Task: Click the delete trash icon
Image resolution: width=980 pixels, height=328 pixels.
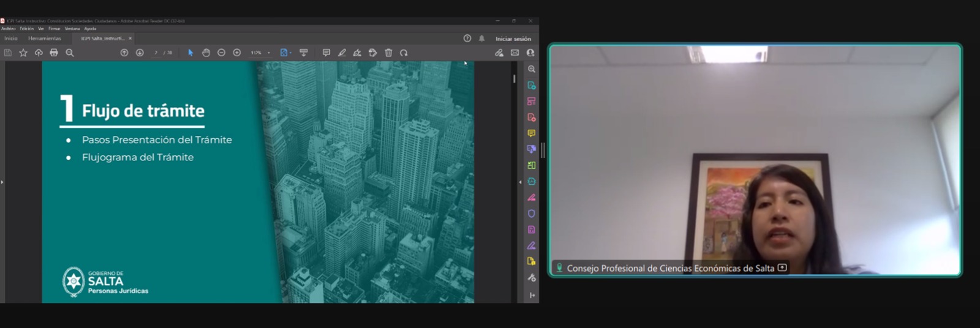Action: (388, 53)
